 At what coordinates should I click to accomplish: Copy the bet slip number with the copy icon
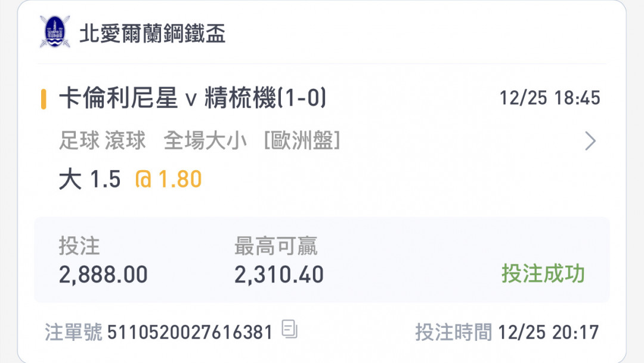click(x=290, y=330)
